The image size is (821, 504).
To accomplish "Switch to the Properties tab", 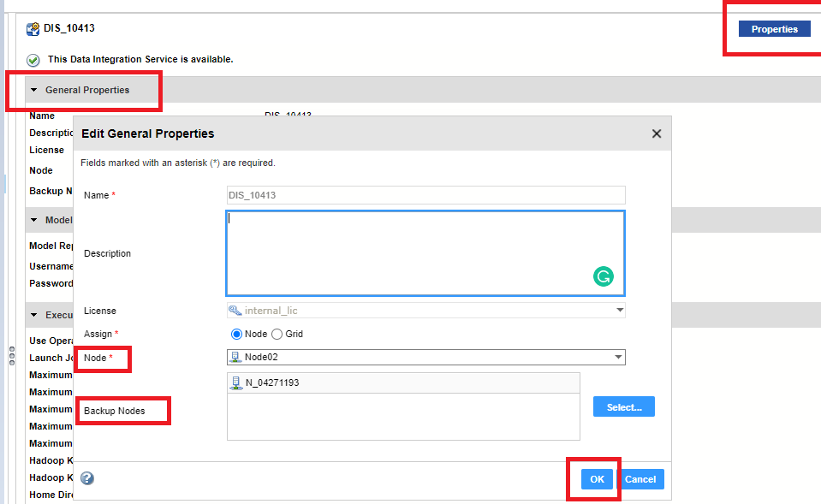I will (775, 29).
